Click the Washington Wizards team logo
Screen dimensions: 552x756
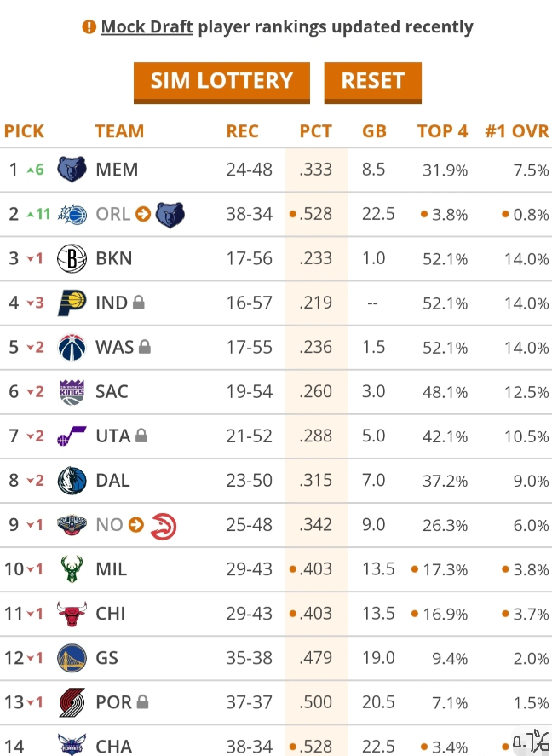pos(72,347)
